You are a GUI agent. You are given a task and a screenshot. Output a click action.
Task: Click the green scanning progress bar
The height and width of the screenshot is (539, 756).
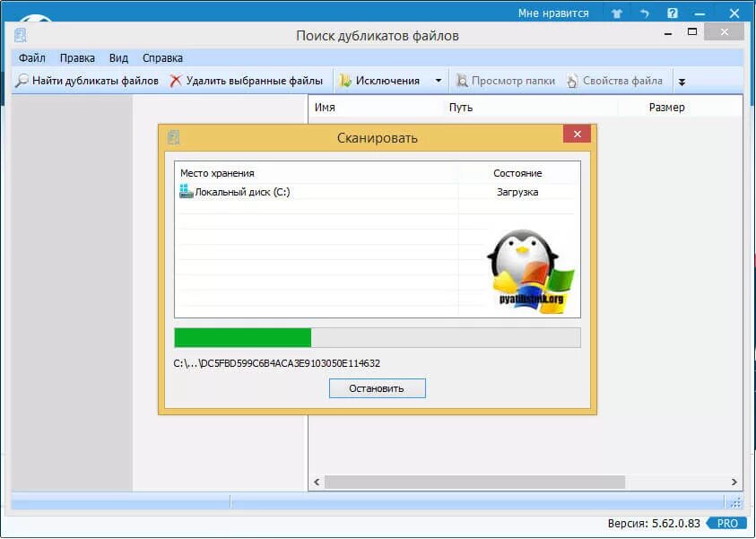(378, 337)
